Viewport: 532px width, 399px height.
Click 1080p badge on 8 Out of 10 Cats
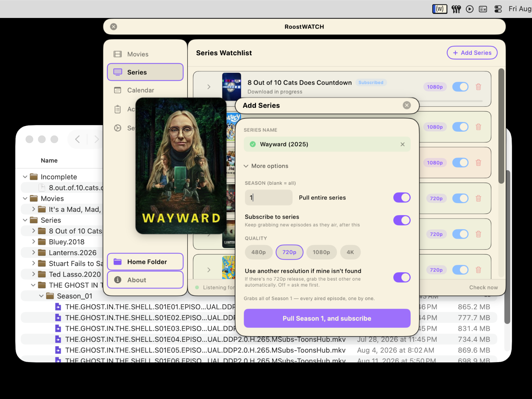point(435,87)
